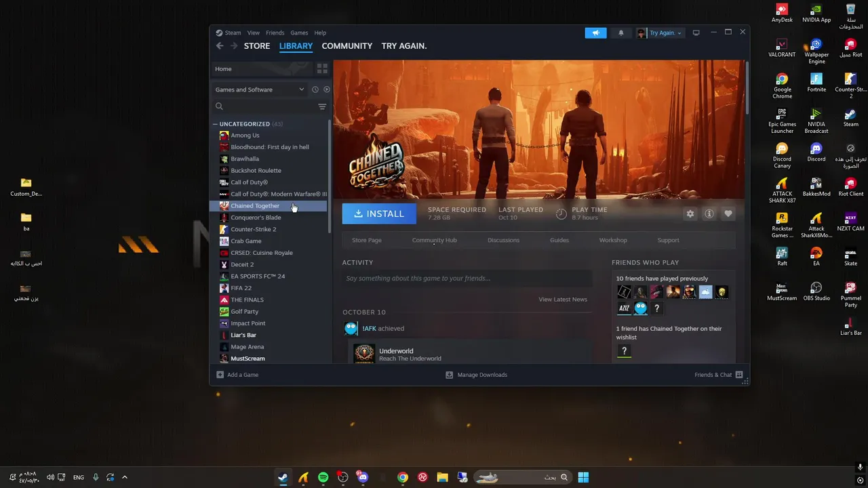Open the Store Page link
The height and width of the screenshot is (488, 868).
(x=367, y=240)
